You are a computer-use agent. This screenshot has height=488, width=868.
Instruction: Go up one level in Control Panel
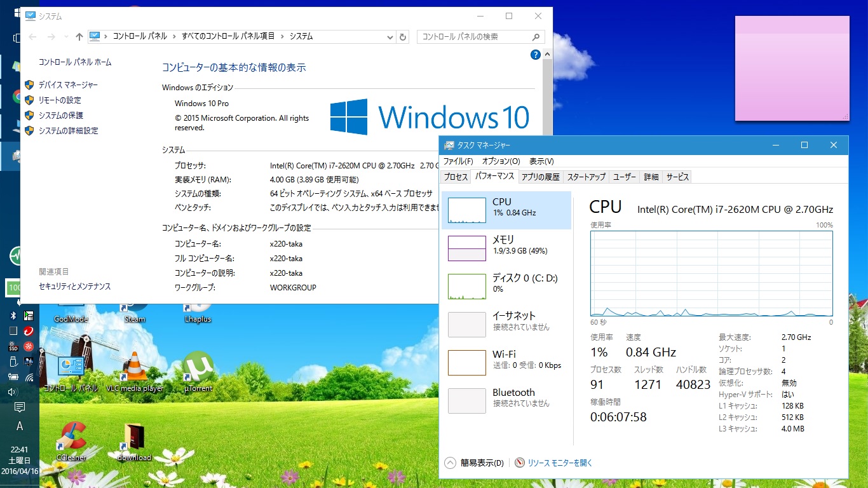[x=79, y=37]
